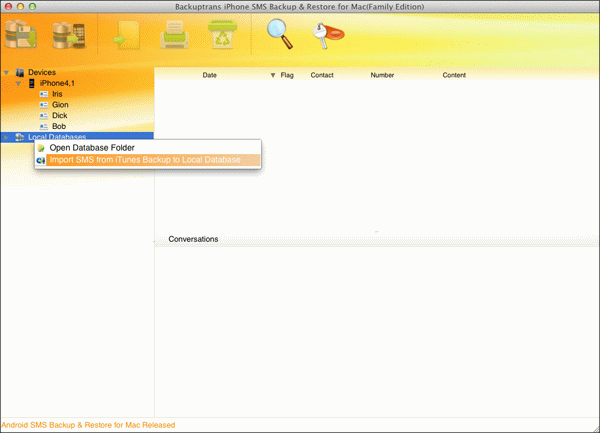
Task: Click the export to file toolbar icon
Action: point(127,35)
